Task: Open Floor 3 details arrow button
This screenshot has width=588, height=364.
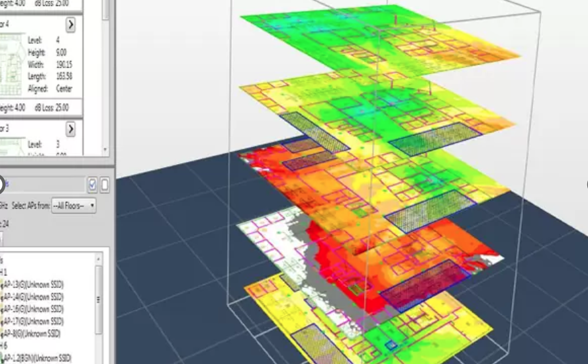Action: click(70, 129)
